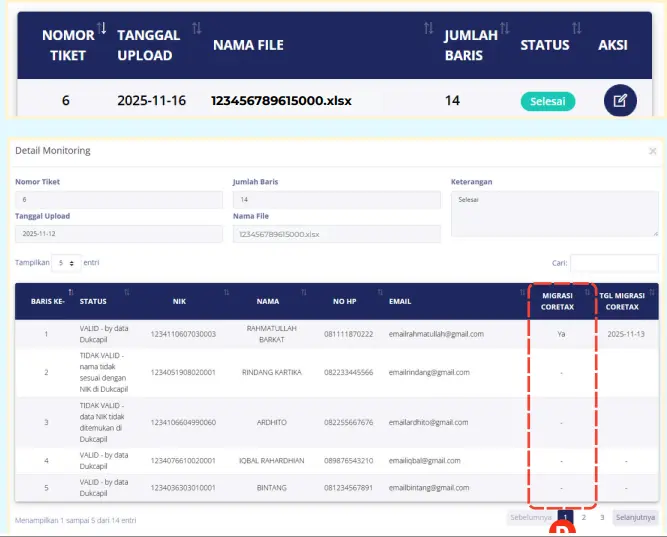Sort by Nama File column

pyautogui.click(x=428, y=29)
